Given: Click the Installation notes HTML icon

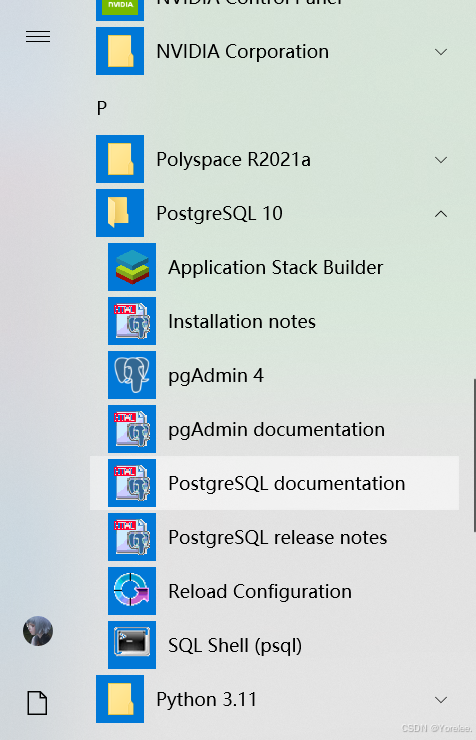Looking at the screenshot, I should point(132,321).
